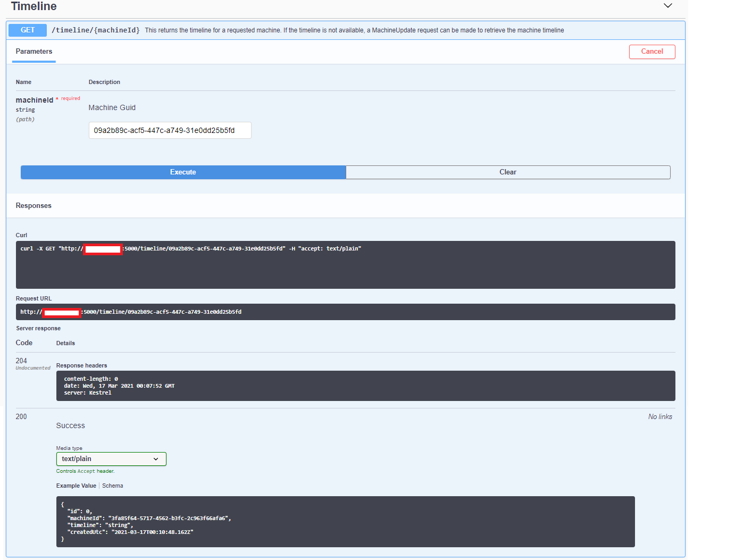The image size is (752, 560).
Task: Click the 204 Undocumented response code
Action: coord(21,361)
